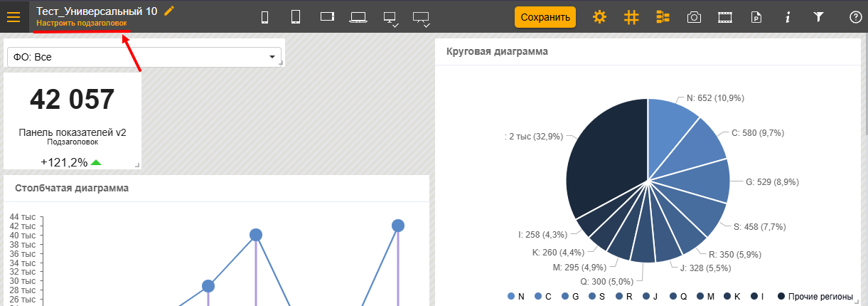This screenshot has width=868, height=306.
Task: Click the 42 057 indicator panel value
Action: [72, 100]
